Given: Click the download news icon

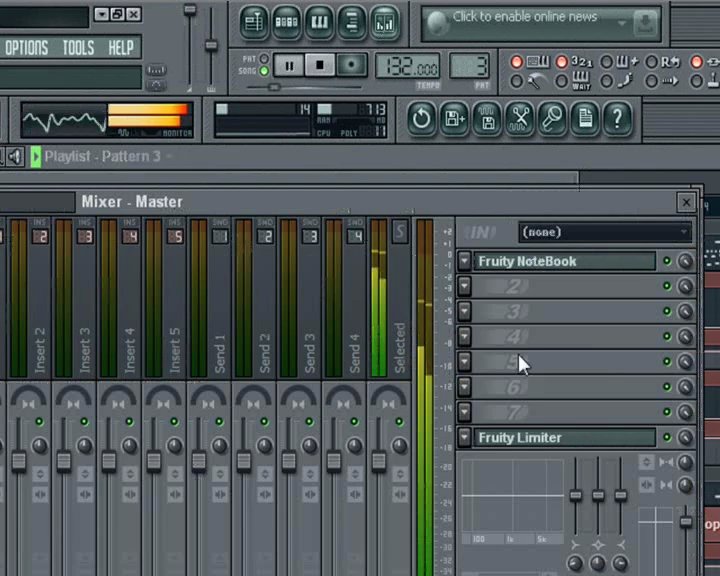Looking at the screenshot, I should click(645, 23).
